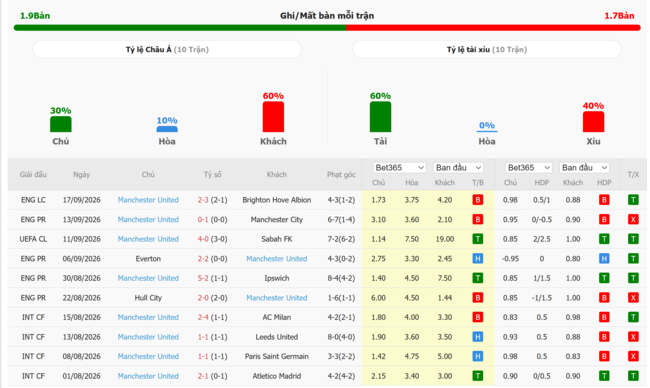Image resolution: width=650 pixels, height=388 pixels.
Task: Click T/B red B badge in Manchester City row
Action: point(478,219)
